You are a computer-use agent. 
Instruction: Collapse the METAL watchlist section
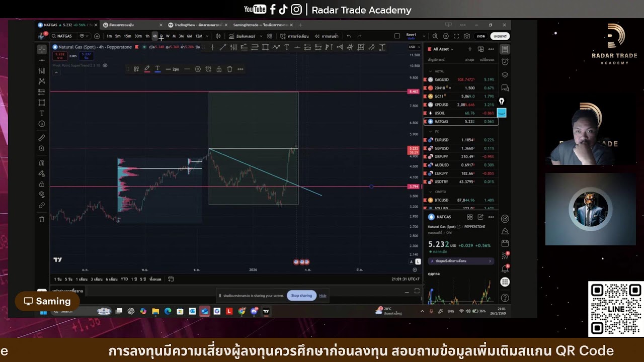click(x=431, y=71)
